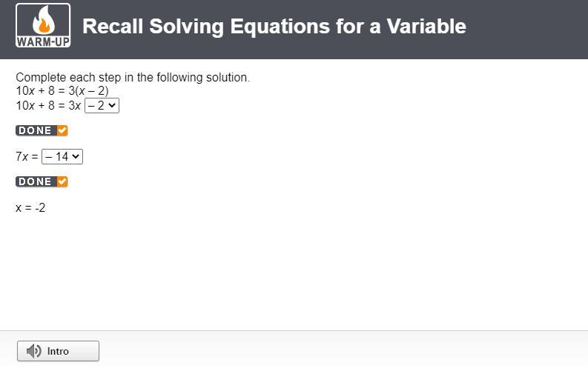The width and height of the screenshot is (588, 371).
Task: Click the orange checkmark on second DONE
Action: [62, 181]
